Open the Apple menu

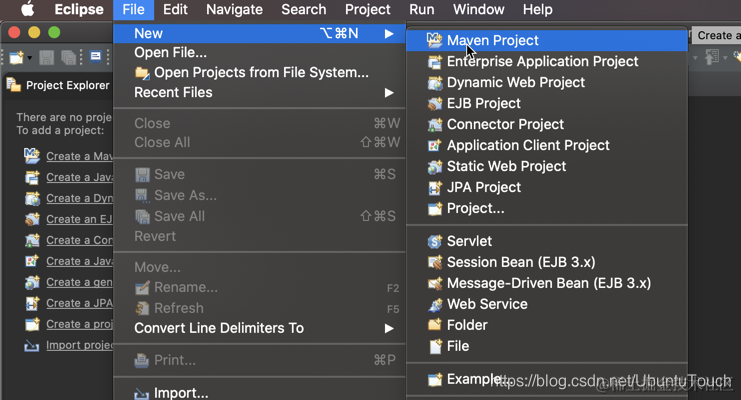point(28,10)
